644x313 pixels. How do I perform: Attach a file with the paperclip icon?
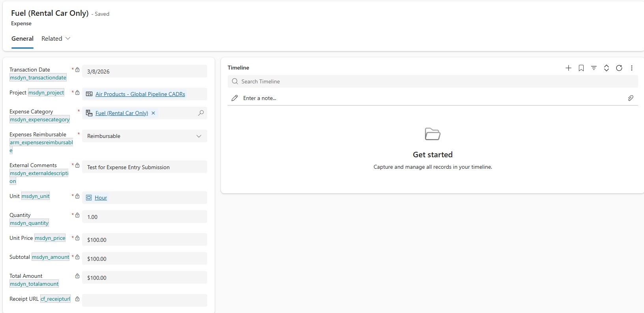coord(631,98)
